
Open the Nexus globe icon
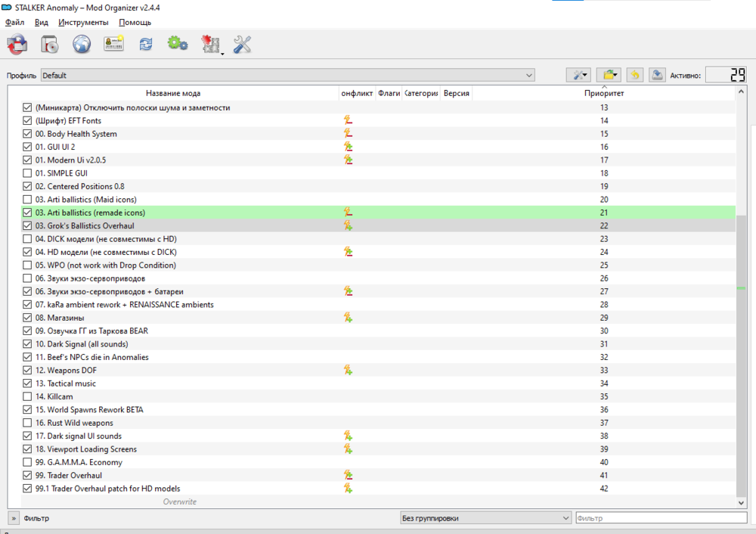[x=82, y=45]
